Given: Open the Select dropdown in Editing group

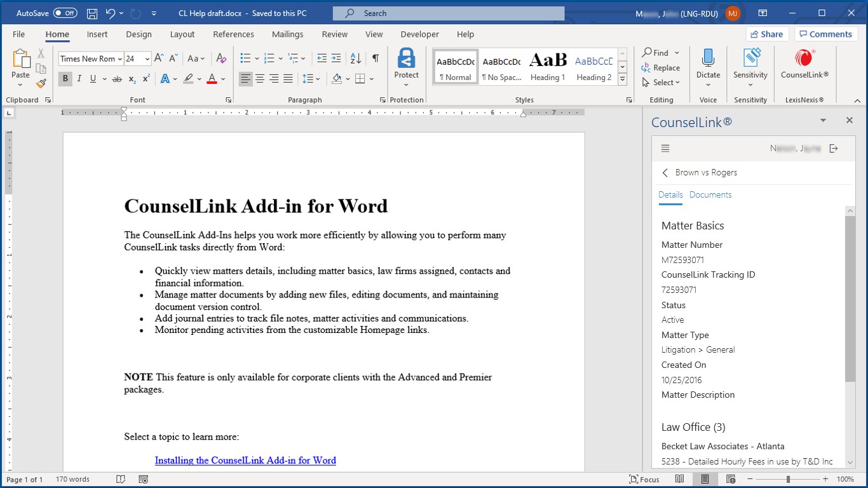Looking at the screenshot, I should (661, 83).
